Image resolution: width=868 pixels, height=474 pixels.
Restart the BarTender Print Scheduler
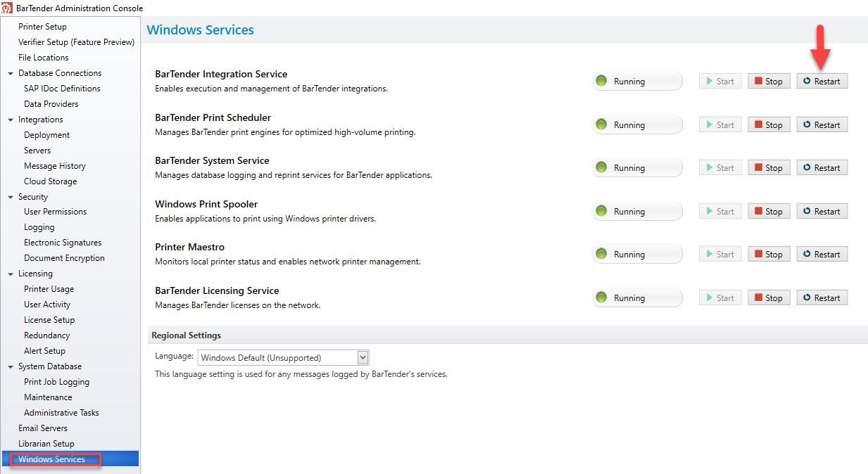[x=822, y=125]
